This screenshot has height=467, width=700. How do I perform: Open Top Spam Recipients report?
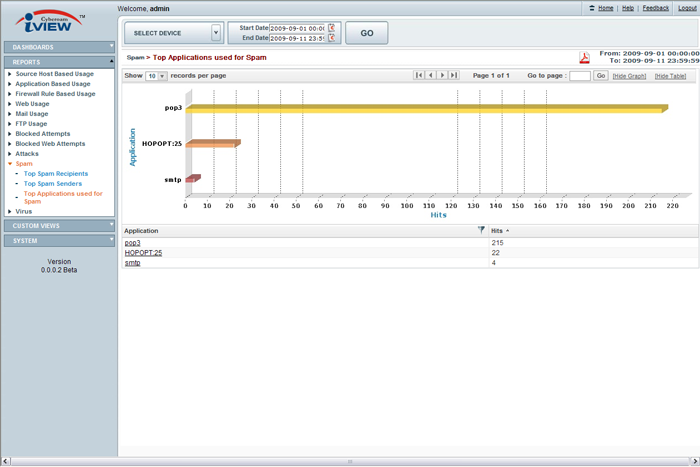56,174
